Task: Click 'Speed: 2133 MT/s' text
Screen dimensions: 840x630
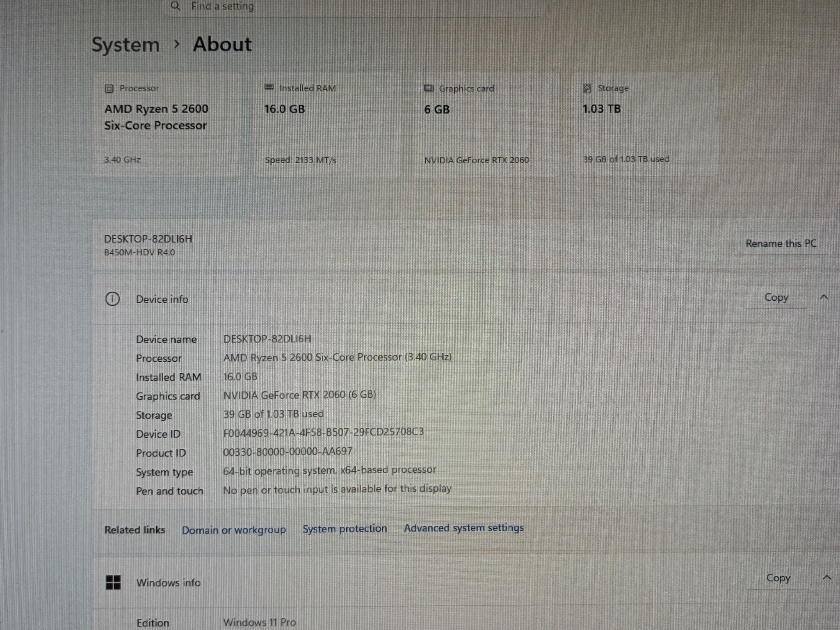Action: 301,160
